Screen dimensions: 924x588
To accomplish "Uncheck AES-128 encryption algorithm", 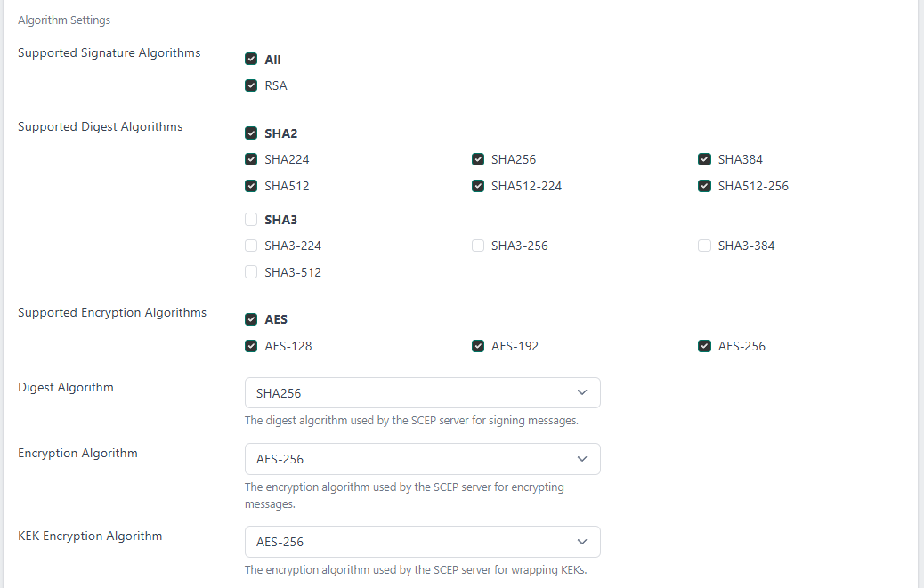I will pos(251,346).
